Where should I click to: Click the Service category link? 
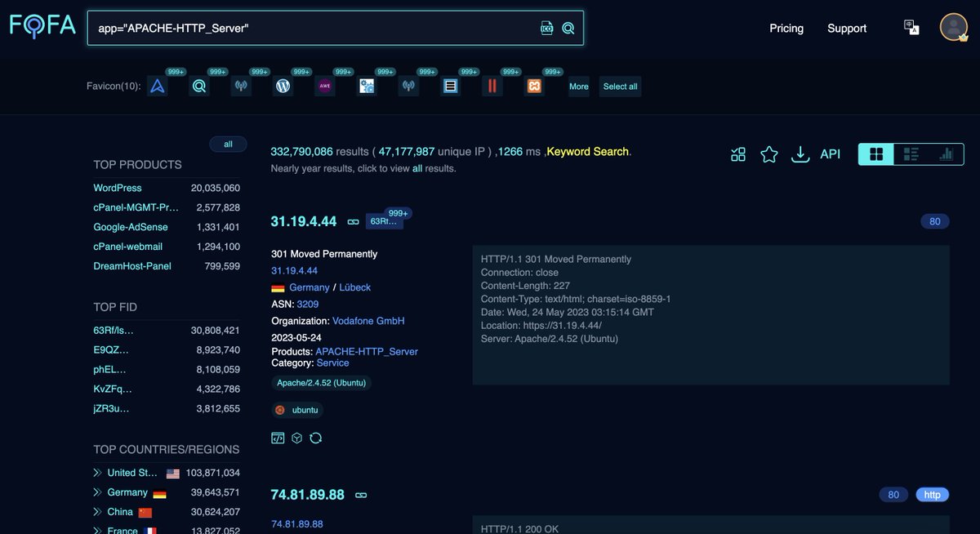tap(333, 363)
